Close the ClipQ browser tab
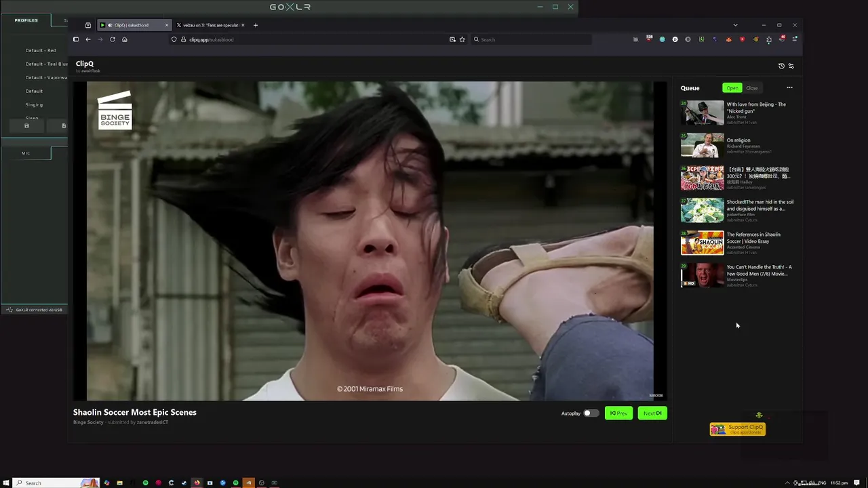The height and width of the screenshot is (488, 868). pos(167,25)
